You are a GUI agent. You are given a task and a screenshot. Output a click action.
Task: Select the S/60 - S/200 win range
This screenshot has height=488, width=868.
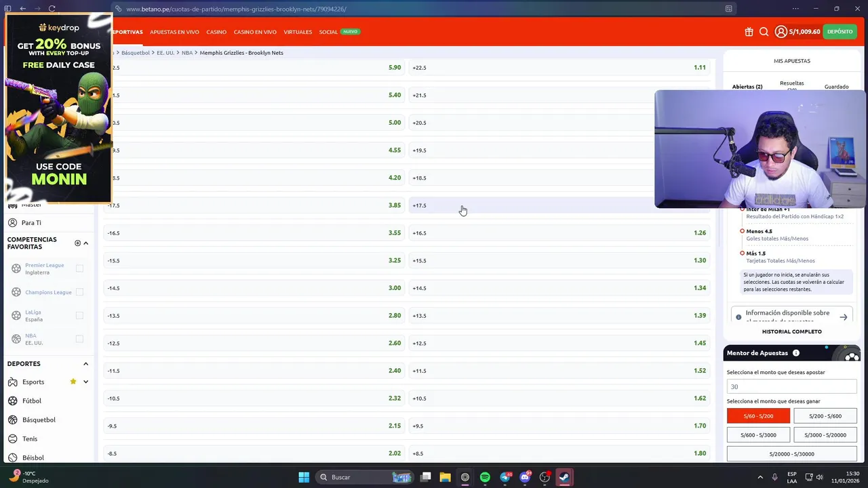(758, 416)
